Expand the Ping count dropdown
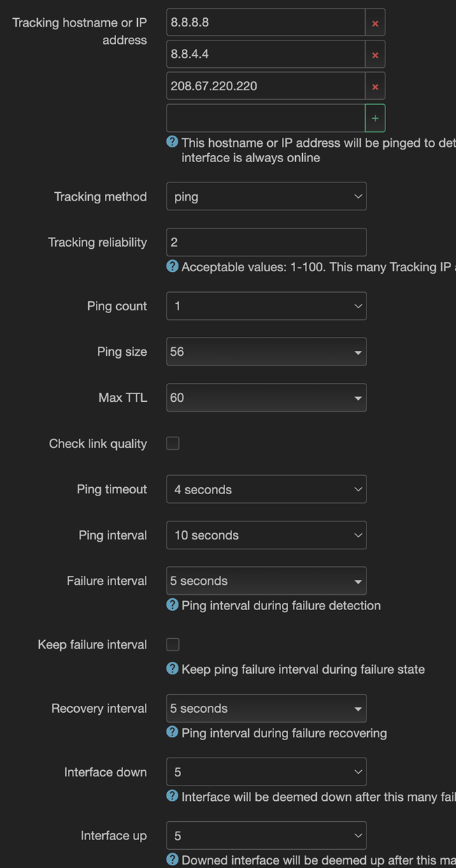 [266, 306]
